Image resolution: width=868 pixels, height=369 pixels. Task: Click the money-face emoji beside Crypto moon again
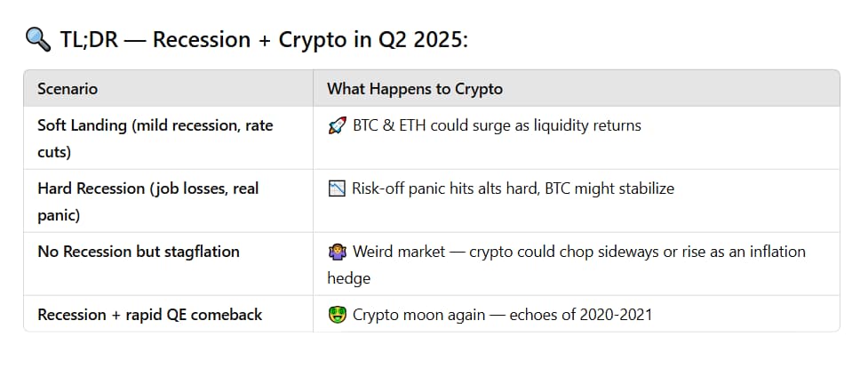pos(337,316)
